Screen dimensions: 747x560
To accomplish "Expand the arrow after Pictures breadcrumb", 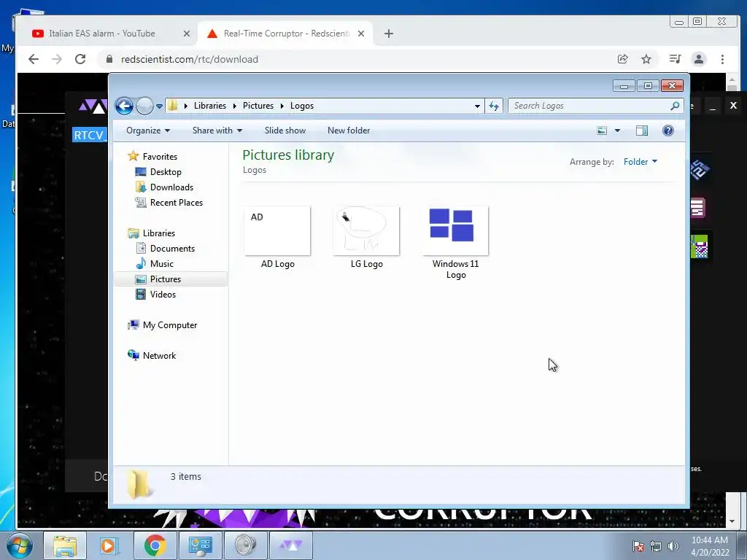I will [x=282, y=106].
